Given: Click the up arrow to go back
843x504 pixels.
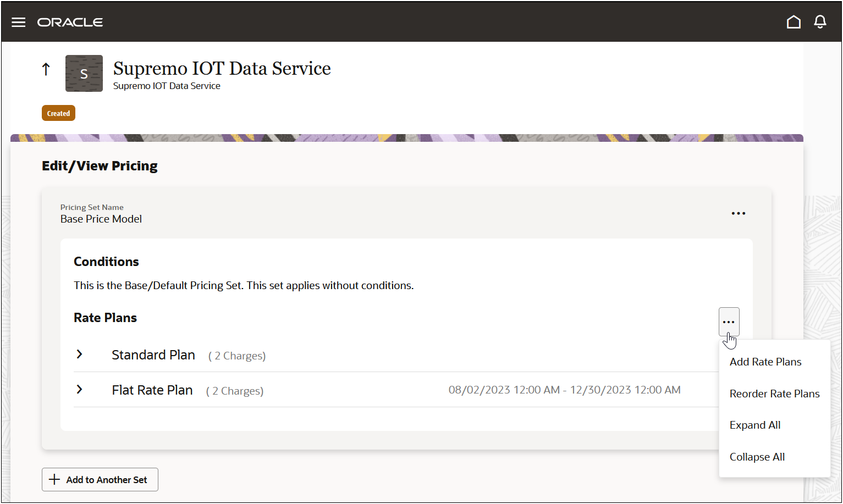Looking at the screenshot, I should [x=46, y=69].
